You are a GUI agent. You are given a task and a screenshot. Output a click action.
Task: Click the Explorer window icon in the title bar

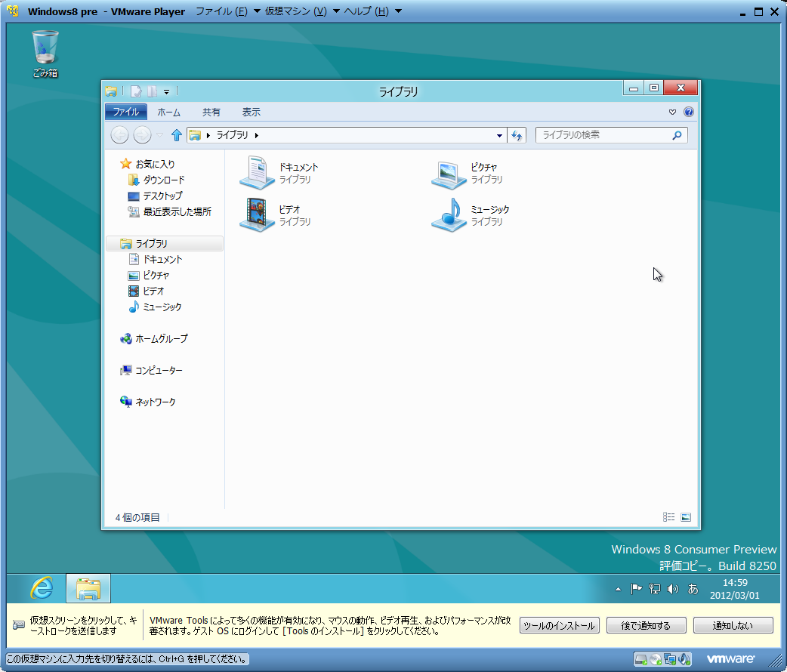pos(112,91)
